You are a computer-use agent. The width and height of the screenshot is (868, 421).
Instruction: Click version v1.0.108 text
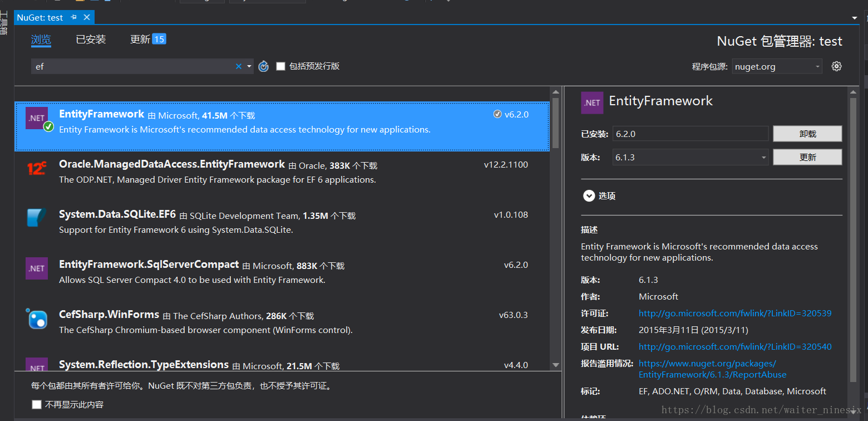click(x=511, y=215)
